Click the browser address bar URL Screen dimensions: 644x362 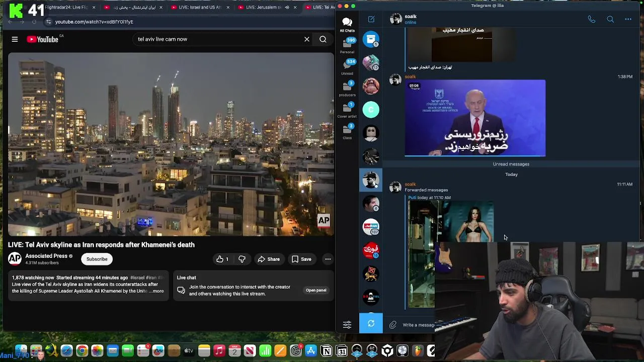coord(94,22)
